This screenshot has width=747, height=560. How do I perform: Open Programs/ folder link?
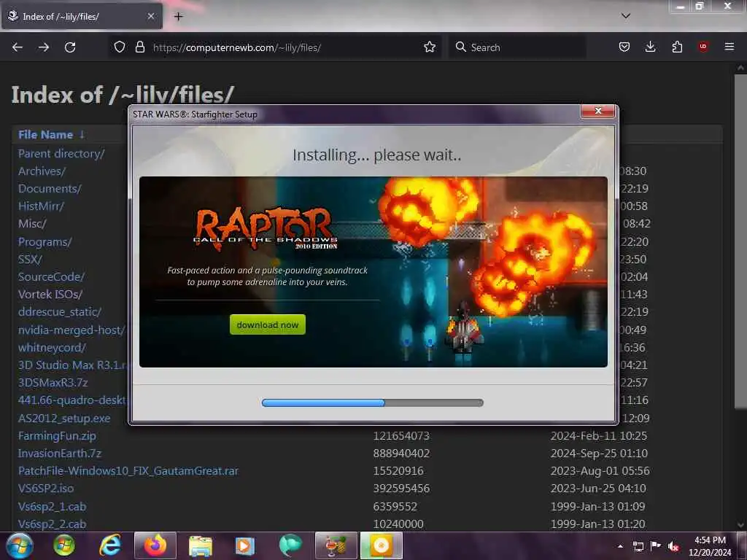pyautogui.click(x=44, y=242)
